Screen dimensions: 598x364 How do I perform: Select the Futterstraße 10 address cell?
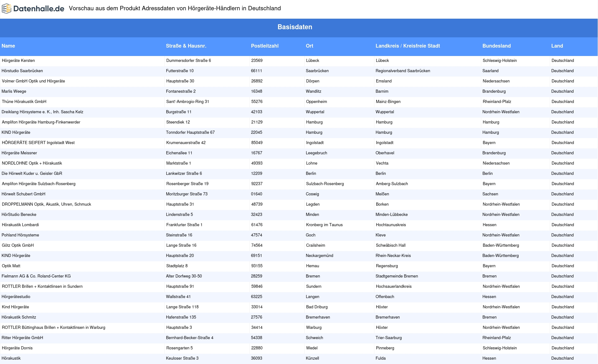[x=180, y=71]
